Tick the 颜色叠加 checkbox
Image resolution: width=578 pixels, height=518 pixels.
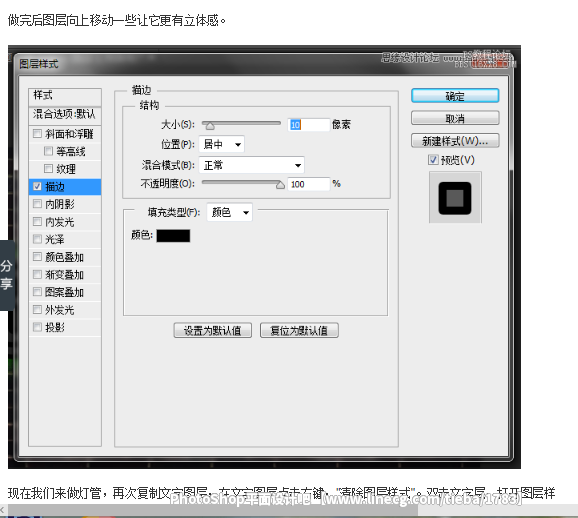(37, 256)
